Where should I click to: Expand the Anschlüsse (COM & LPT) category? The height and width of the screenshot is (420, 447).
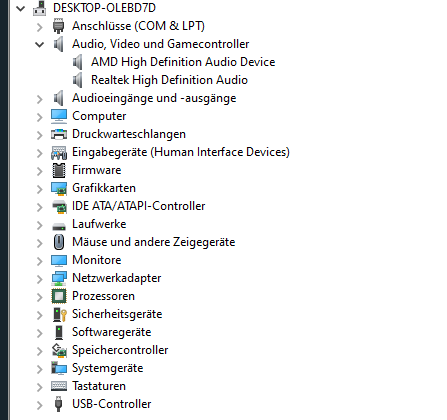point(40,27)
